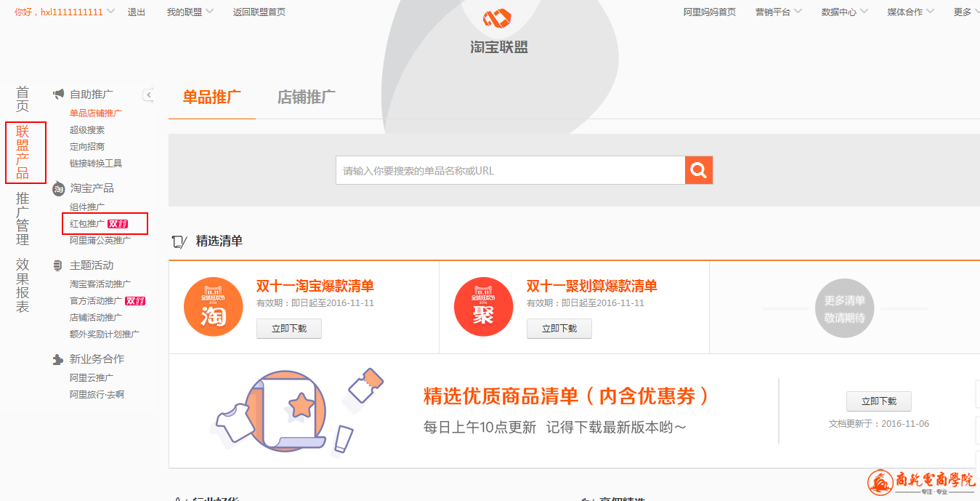Download 双十一聚划算爆款清单 with 立即下载
The image size is (980, 501).
pos(559,329)
